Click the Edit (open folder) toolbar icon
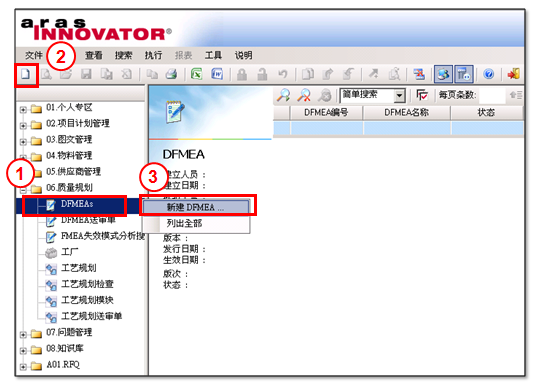 point(66,74)
